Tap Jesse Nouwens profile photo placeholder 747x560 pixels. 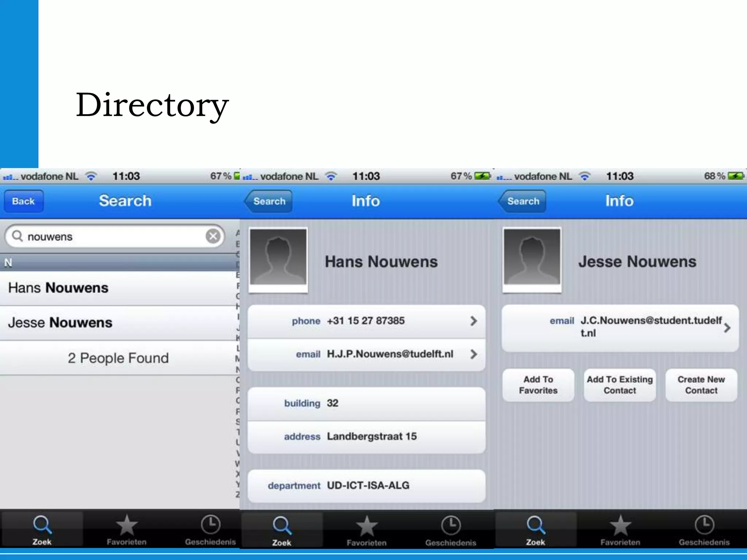(x=532, y=260)
